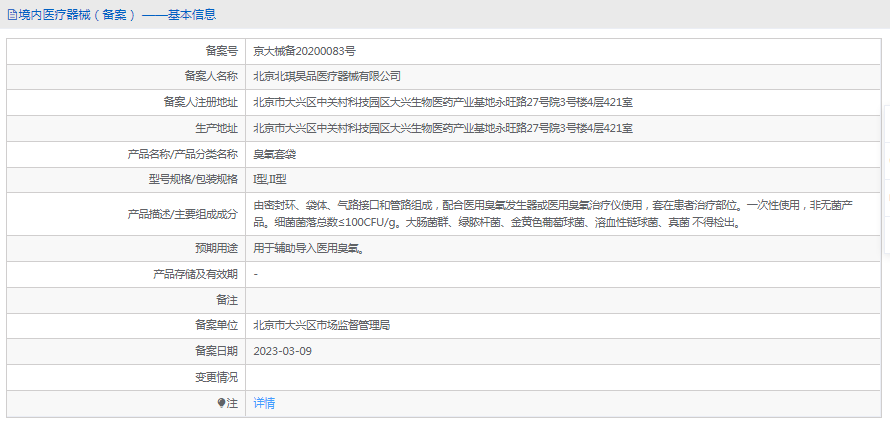Click the 产品描述/主要组成成分 label
This screenshot has width=890, height=423.
click(183, 213)
